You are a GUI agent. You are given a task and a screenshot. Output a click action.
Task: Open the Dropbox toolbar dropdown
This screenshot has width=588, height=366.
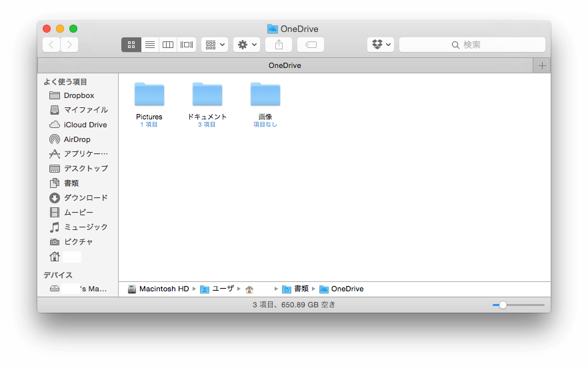point(381,45)
